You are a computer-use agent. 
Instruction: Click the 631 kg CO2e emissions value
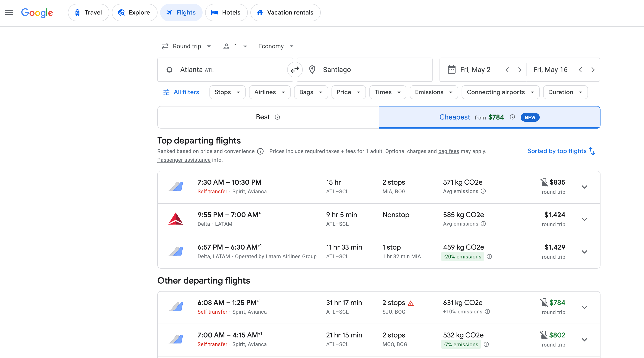[463, 303]
